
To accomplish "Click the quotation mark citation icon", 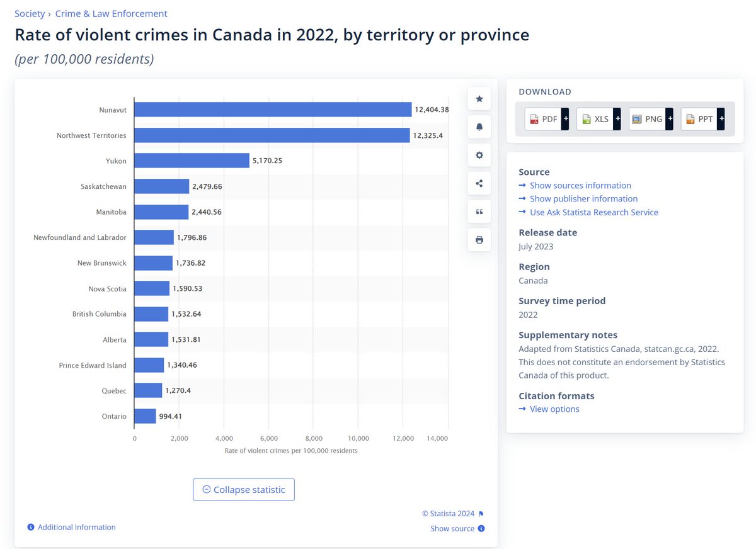I will coord(479,212).
